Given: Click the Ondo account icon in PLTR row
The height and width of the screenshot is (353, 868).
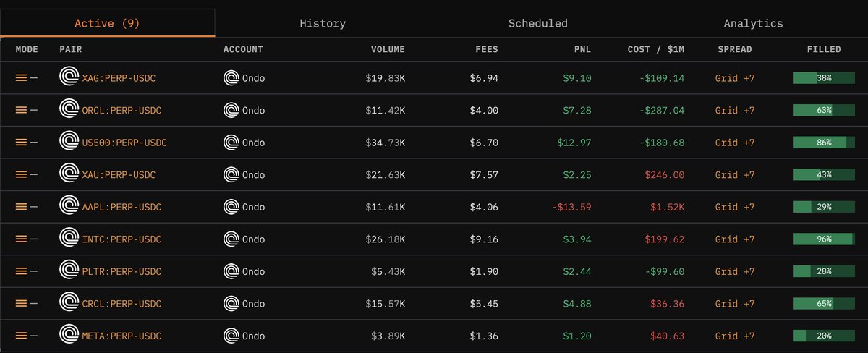Looking at the screenshot, I should (x=231, y=271).
